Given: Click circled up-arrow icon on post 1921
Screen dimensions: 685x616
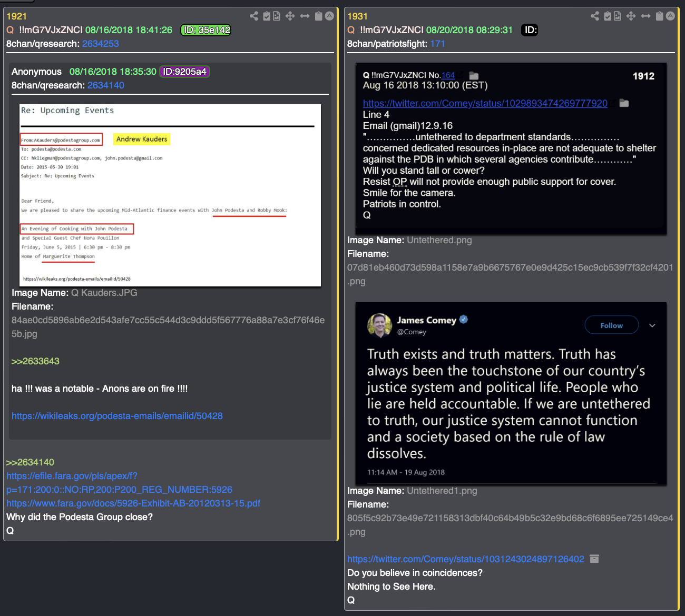Looking at the screenshot, I should coord(329,16).
